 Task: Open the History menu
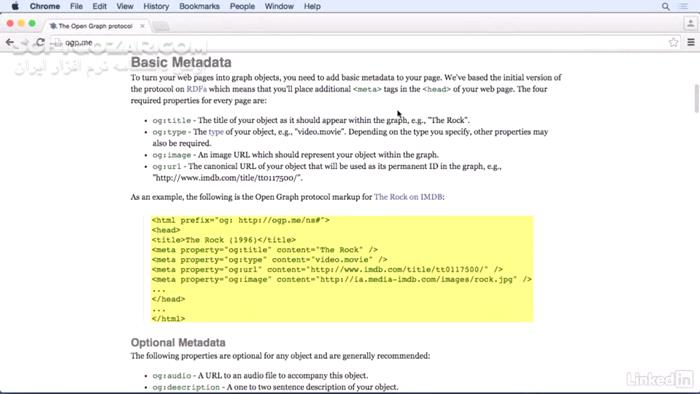156,6
